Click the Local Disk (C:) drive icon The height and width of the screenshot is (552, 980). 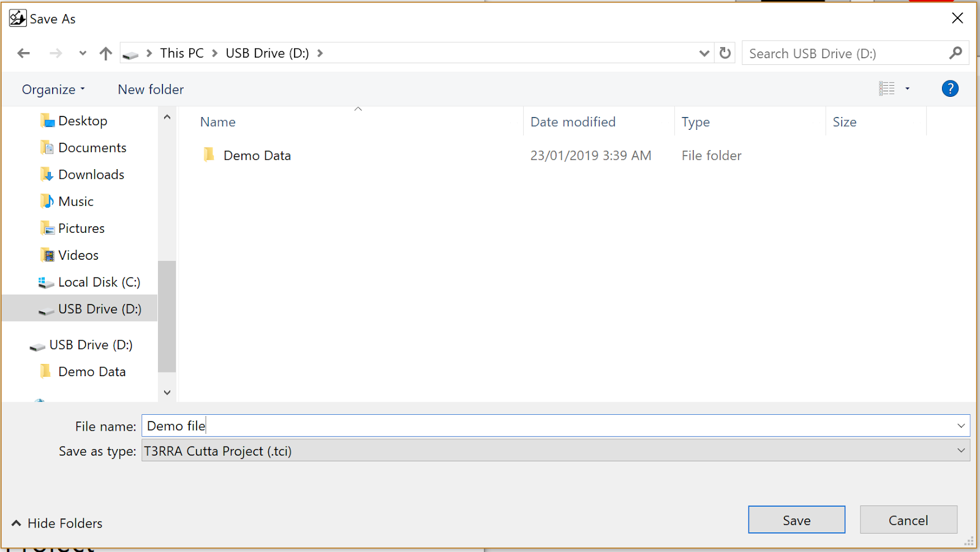coord(46,282)
